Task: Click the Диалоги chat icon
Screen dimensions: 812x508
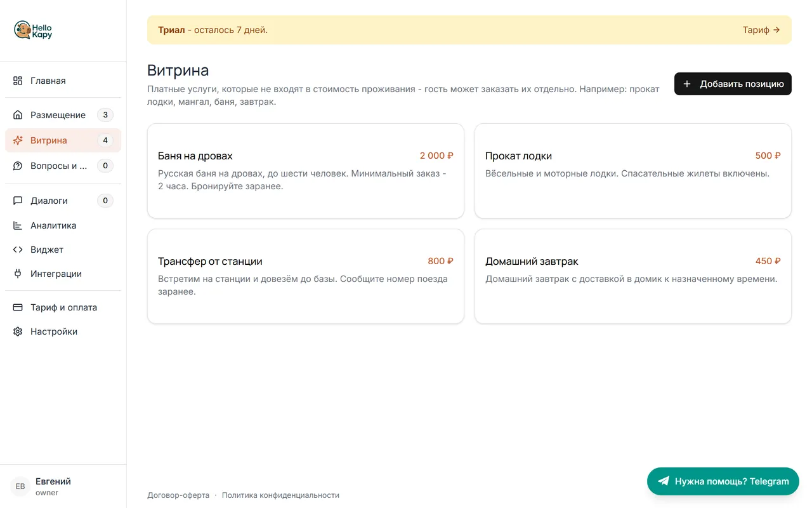Action: tap(18, 201)
